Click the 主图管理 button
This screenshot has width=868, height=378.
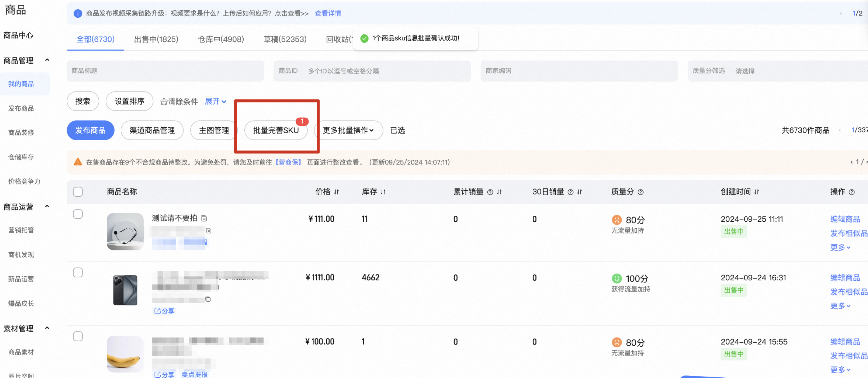(x=214, y=130)
